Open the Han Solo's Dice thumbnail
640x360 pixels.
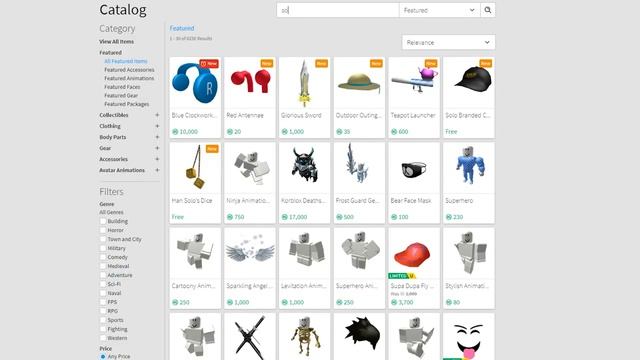tap(195, 168)
